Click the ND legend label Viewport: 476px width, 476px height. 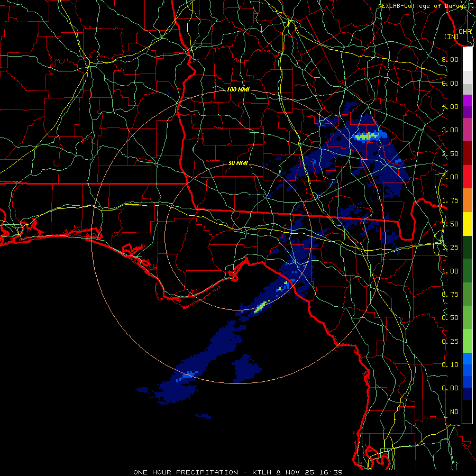454,412
